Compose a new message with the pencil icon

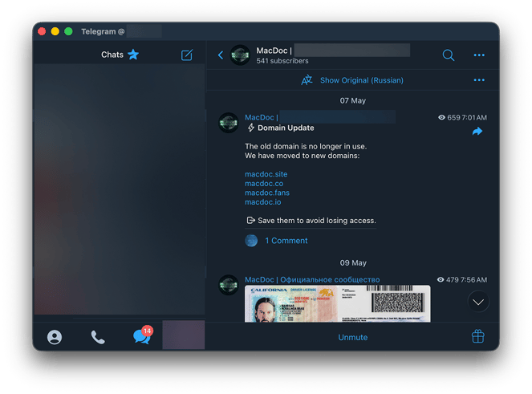[187, 55]
